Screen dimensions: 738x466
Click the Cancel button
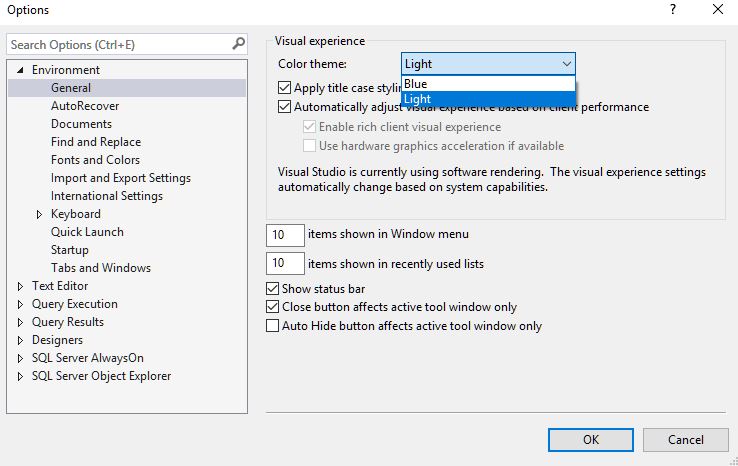coord(685,439)
